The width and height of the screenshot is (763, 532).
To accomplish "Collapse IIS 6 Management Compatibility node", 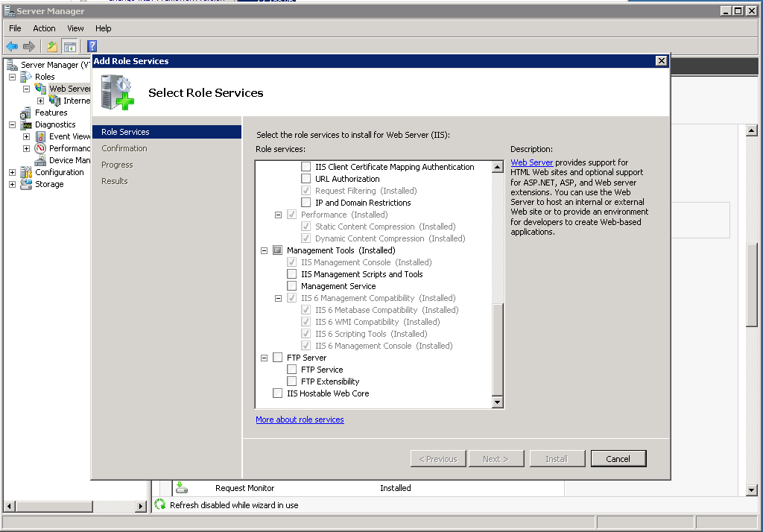I will [279, 298].
